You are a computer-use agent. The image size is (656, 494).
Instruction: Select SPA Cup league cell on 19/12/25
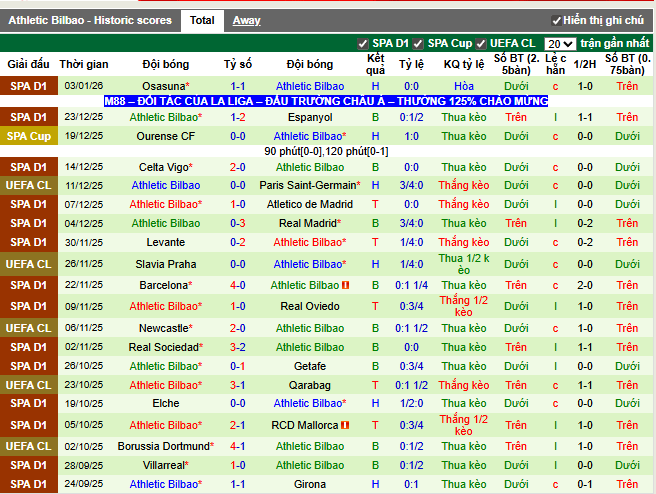(29, 136)
